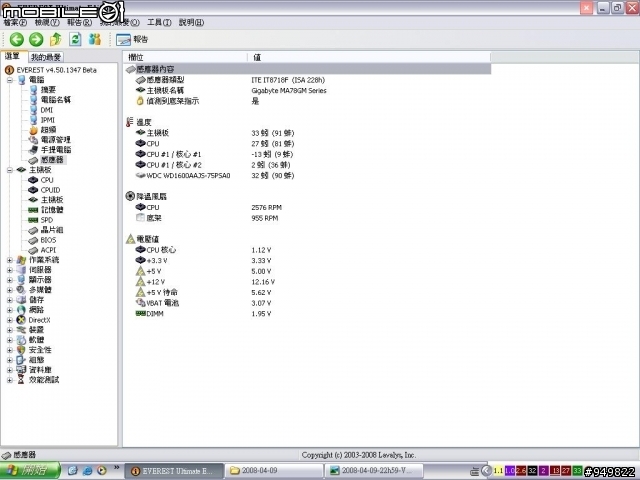640x480 pixels.
Task: Click the SPD memory icon
Action: 33,220
